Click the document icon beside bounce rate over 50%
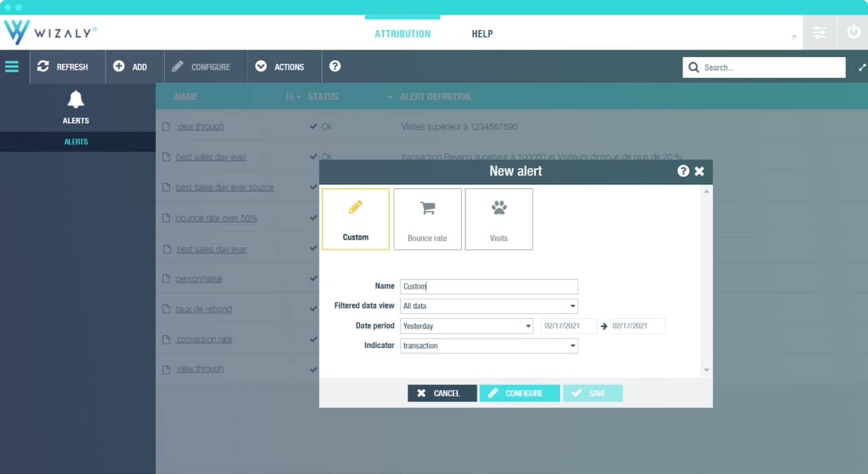Screen dimensions: 868x474 click(x=166, y=218)
